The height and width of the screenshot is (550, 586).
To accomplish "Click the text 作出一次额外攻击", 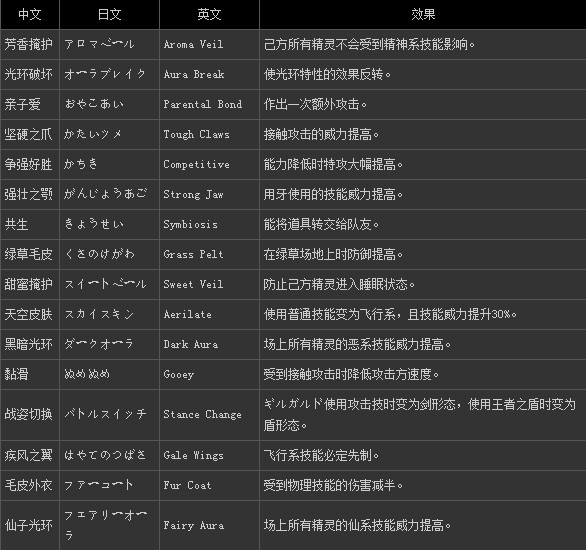I will (315, 104).
